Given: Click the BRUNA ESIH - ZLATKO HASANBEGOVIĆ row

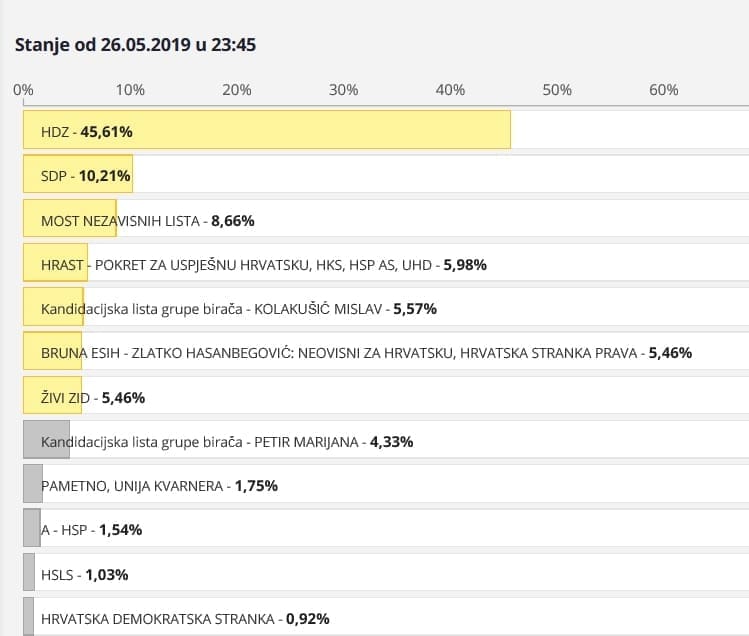Looking at the screenshot, I should coord(366,353).
